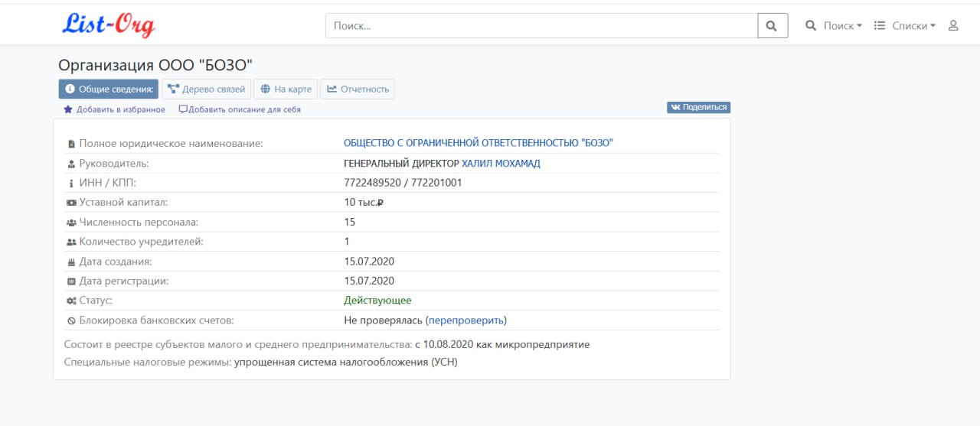Click status text Действующее
Viewport: 980px width, 426px height.
point(377,300)
